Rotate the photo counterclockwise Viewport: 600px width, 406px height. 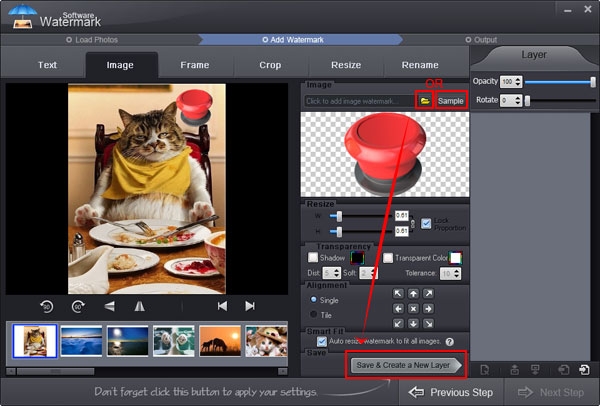click(47, 306)
